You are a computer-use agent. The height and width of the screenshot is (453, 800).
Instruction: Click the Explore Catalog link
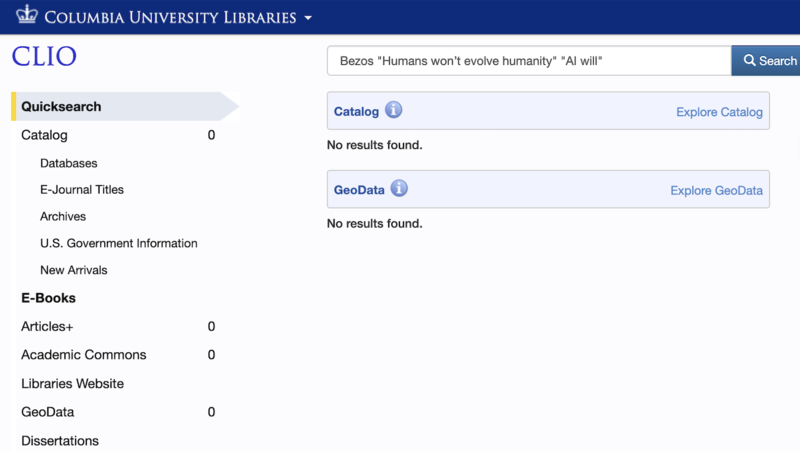pyautogui.click(x=719, y=112)
